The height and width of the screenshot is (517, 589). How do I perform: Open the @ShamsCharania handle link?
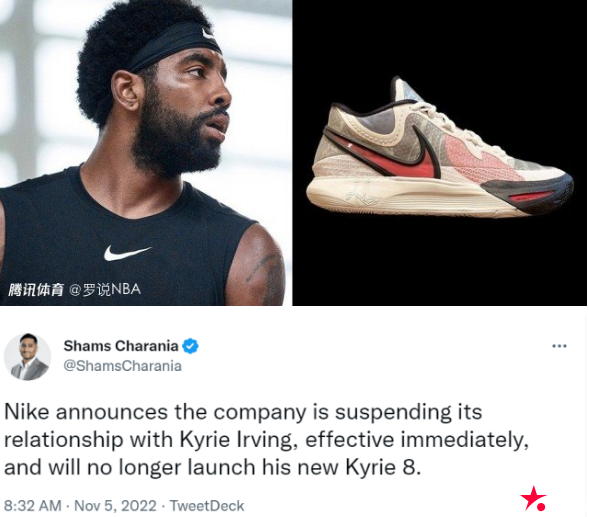click(122, 366)
